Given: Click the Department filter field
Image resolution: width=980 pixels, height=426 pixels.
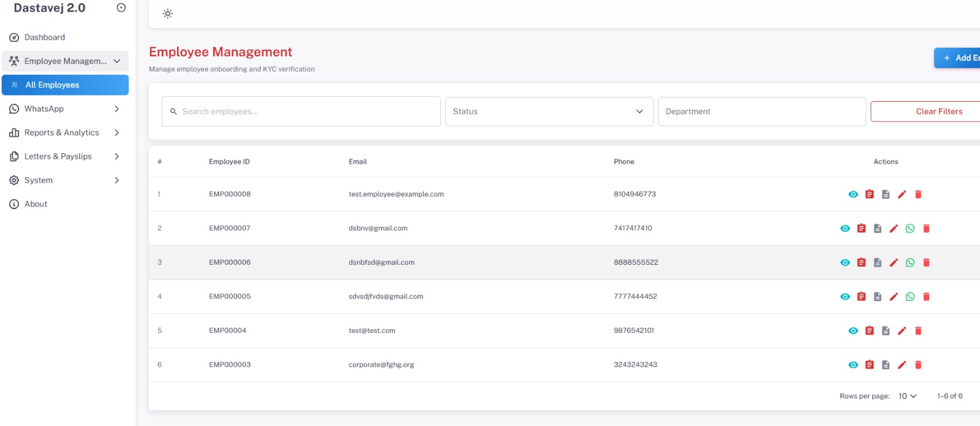Looking at the screenshot, I should click(x=762, y=112).
